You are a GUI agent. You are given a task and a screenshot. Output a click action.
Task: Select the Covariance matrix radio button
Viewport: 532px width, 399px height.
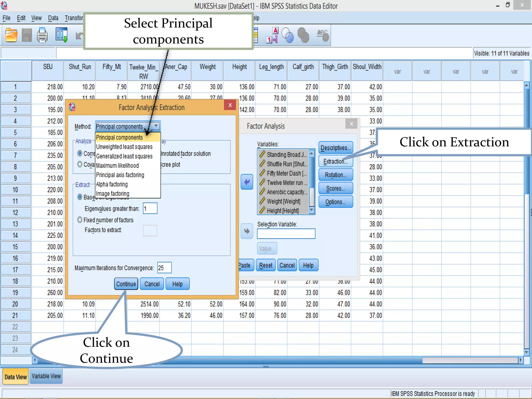80,164
